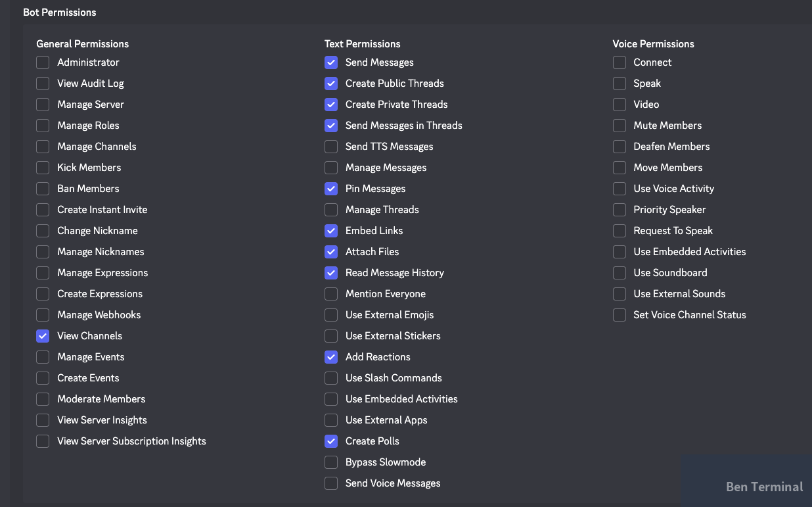This screenshot has width=812, height=507.
Task: Check the Connect voice permission
Action: pyautogui.click(x=619, y=62)
